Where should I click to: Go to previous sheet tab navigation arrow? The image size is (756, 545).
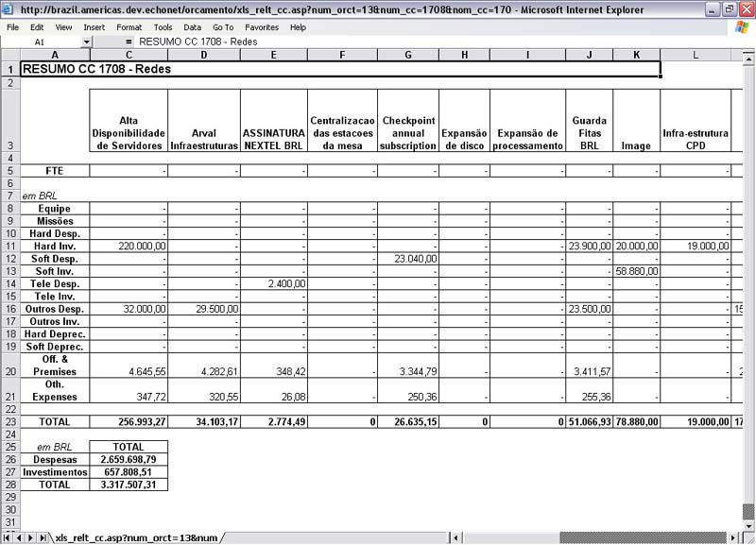19,537
